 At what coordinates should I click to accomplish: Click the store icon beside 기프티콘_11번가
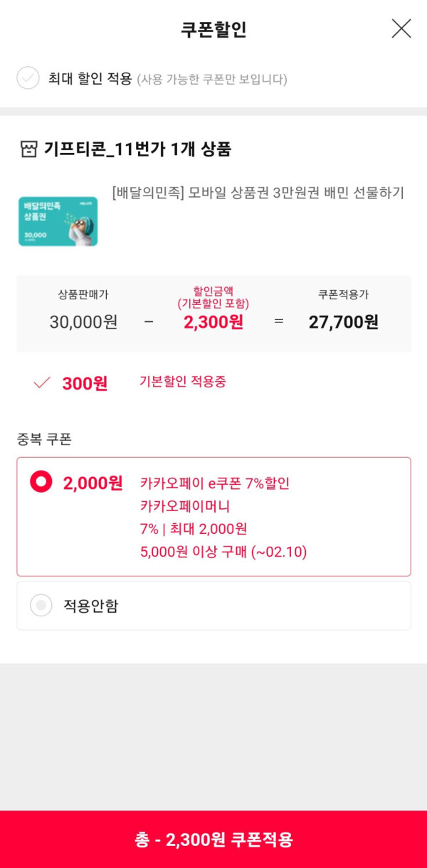28,149
